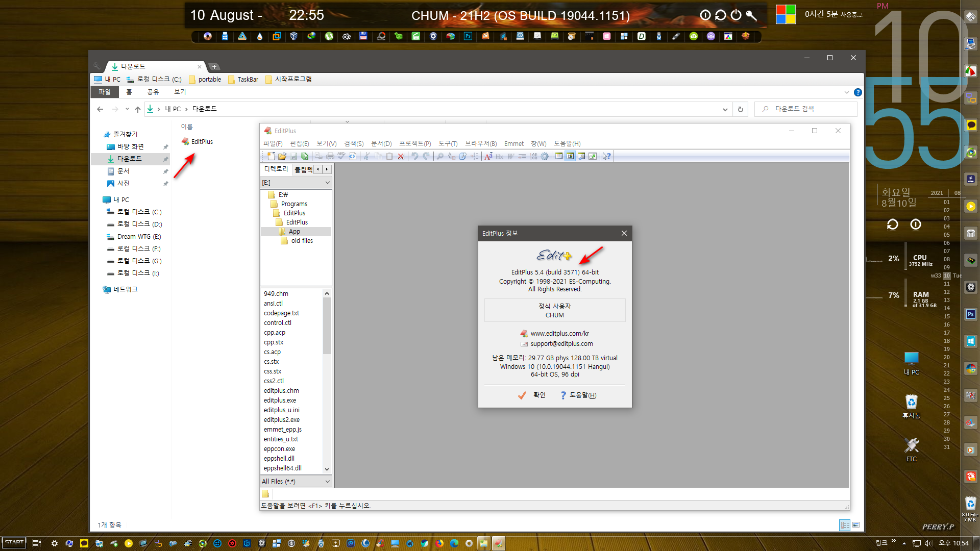
Task: Open the 공유 ribbon tab in Explorer
Action: pos(153,92)
